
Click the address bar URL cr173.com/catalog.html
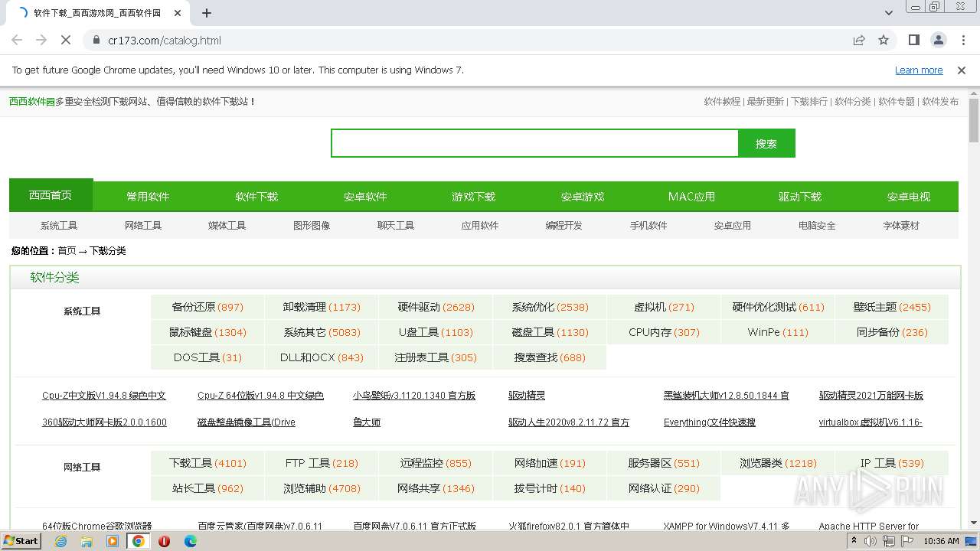(x=165, y=40)
